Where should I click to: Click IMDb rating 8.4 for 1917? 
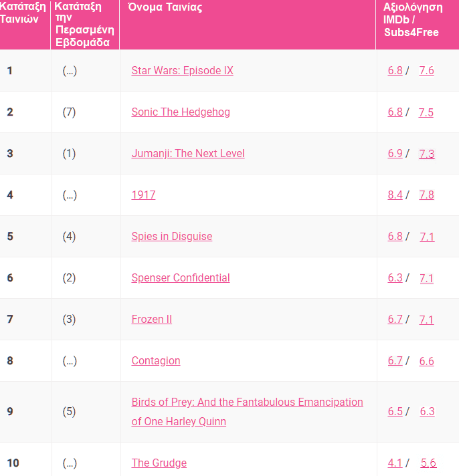(x=395, y=195)
